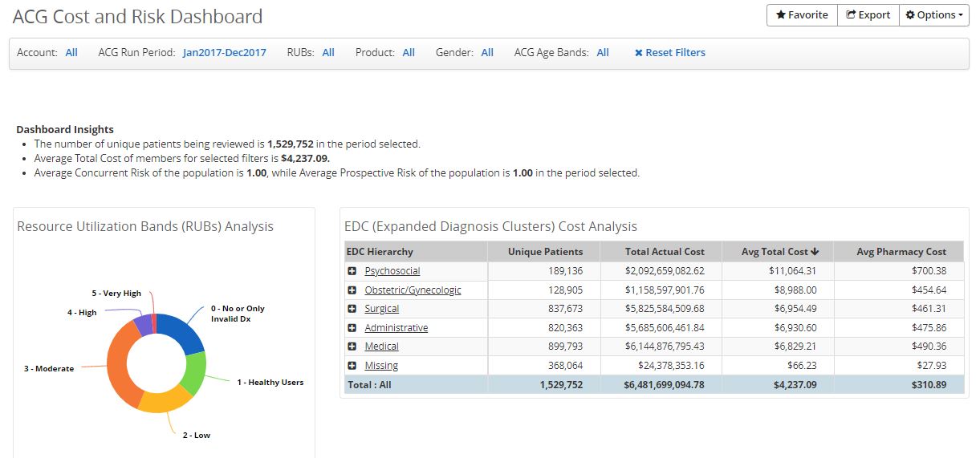Expand the Medical row plus icon

tap(352, 347)
